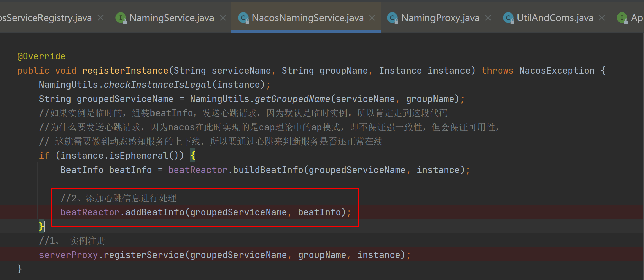Close the NacosNamingService.java tab

(x=372, y=18)
